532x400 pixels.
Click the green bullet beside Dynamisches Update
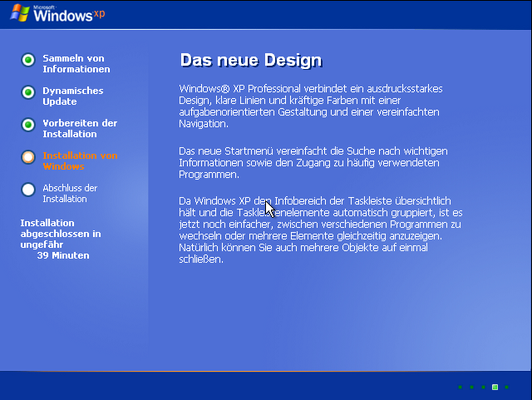point(28,92)
